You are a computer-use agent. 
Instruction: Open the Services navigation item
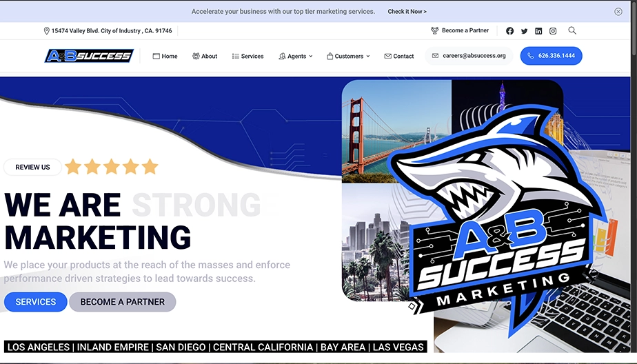tap(247, 56)
